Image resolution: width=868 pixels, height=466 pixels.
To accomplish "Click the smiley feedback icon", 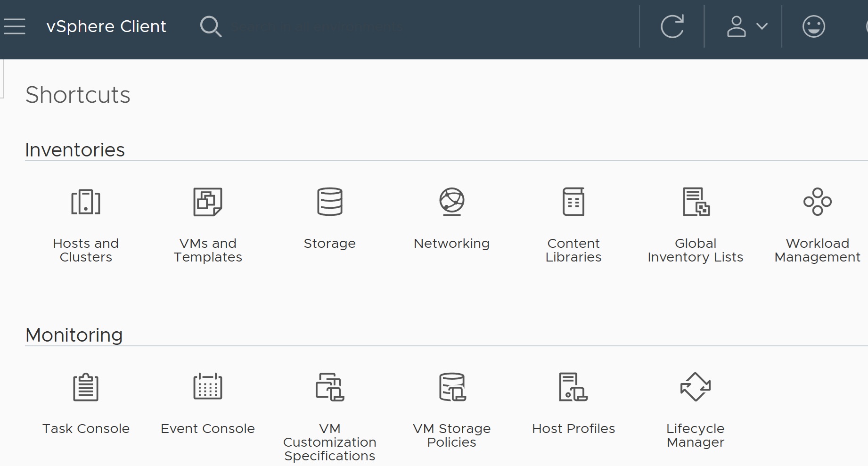I will tap(814, 26).
